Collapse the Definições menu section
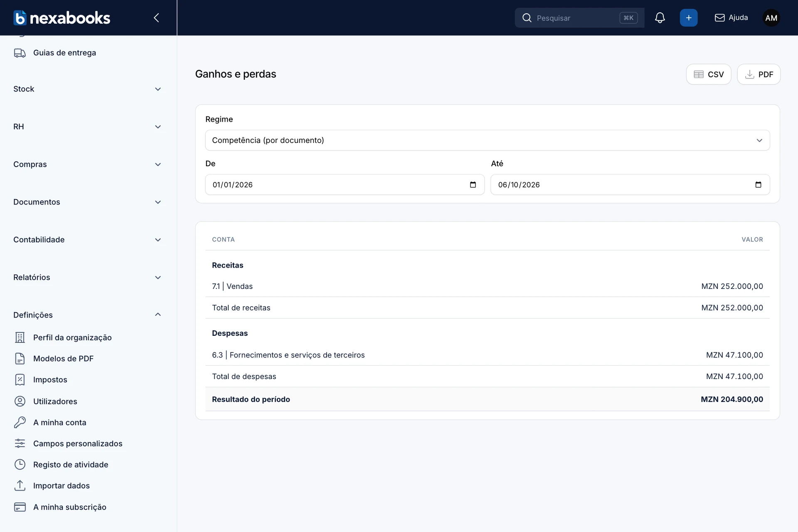The width and height of the screenshot is (798, 532). click(x=87, y=315)
